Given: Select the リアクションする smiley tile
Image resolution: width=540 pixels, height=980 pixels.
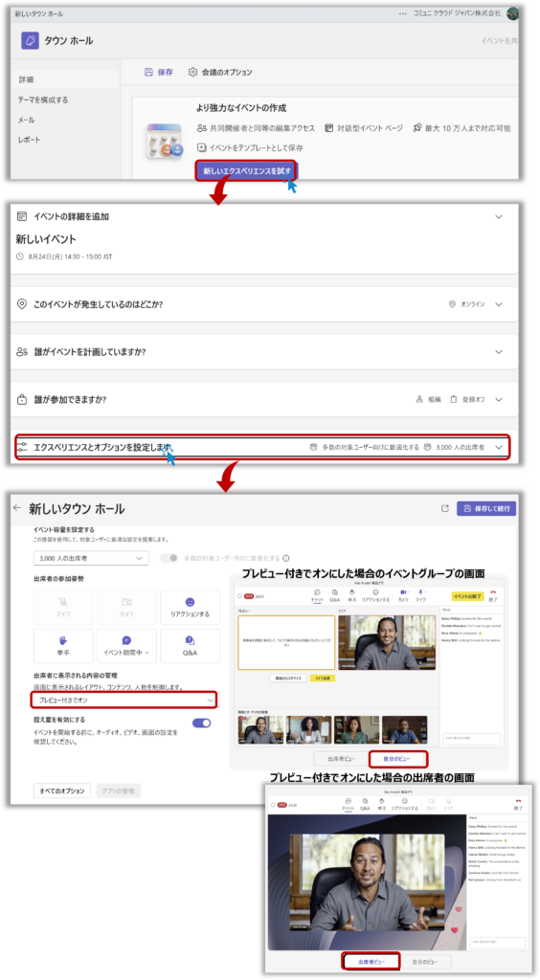Looking at the screenshot, I should click(190, 608).
